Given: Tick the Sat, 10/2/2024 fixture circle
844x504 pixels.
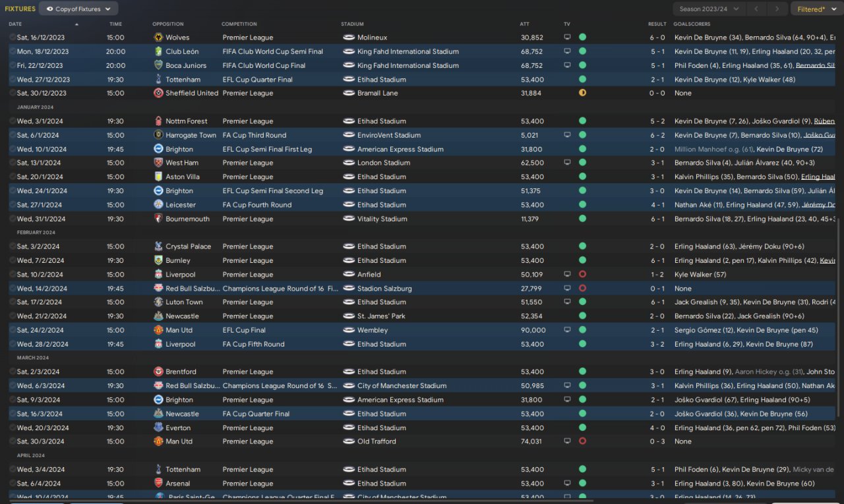Looking at the screenshot, I should [13, 274].
